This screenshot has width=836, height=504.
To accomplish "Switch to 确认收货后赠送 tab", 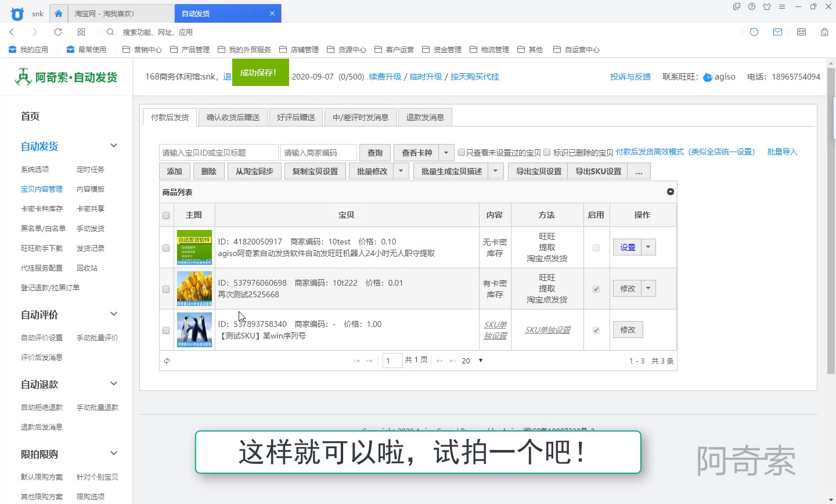I will (x=233, y=117).
